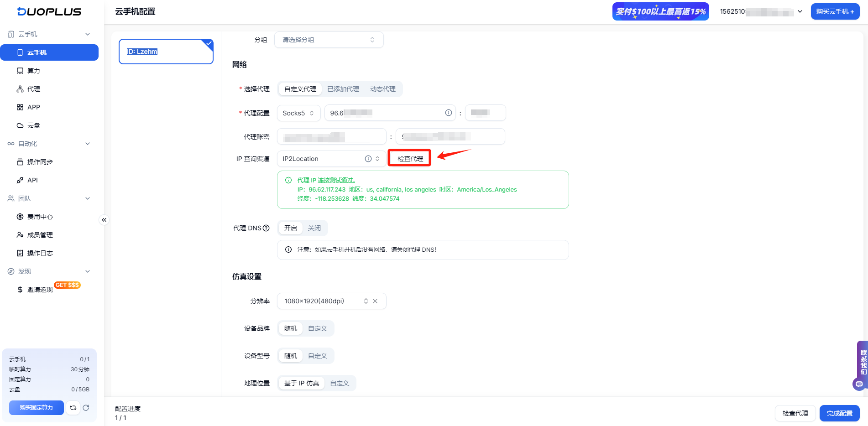Turn proxy DNS 开启
Screen dimensions: 868x426
[x=291, y=228]
